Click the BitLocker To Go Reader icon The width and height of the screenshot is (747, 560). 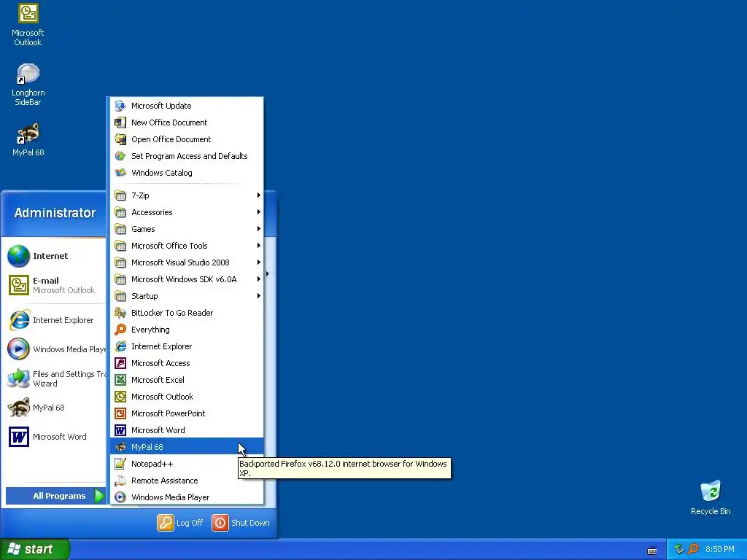(120, 313)
